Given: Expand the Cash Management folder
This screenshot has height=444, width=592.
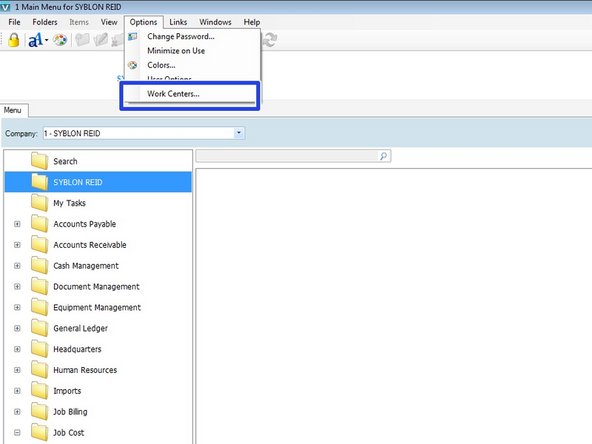Looking at the screenshot, I should coord(17,266).
